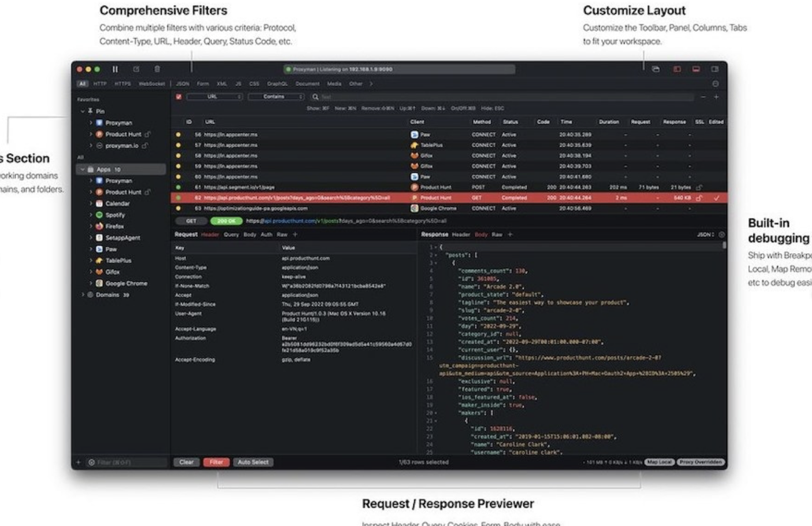
Task: Toggle the bottom panel layout icon
Action: click(x=696, y=69)
